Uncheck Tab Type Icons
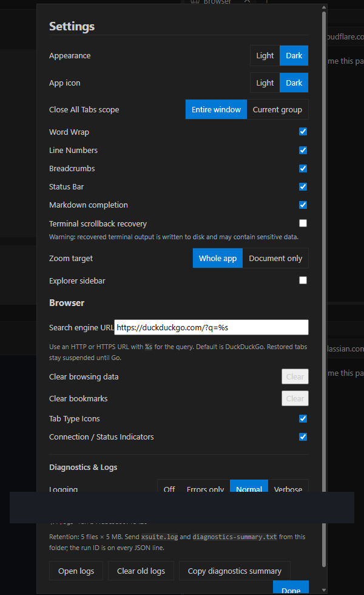364x595 pixels. click(303, 418)
